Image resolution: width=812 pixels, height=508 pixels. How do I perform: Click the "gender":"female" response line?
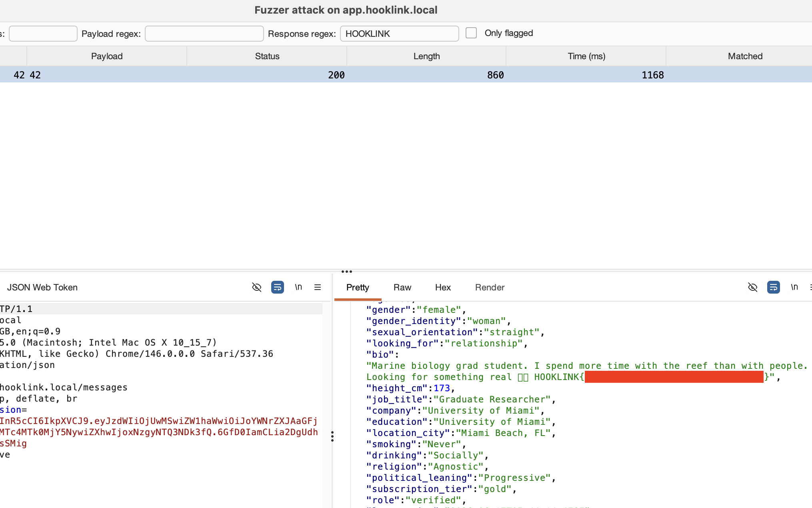point(416,310)
